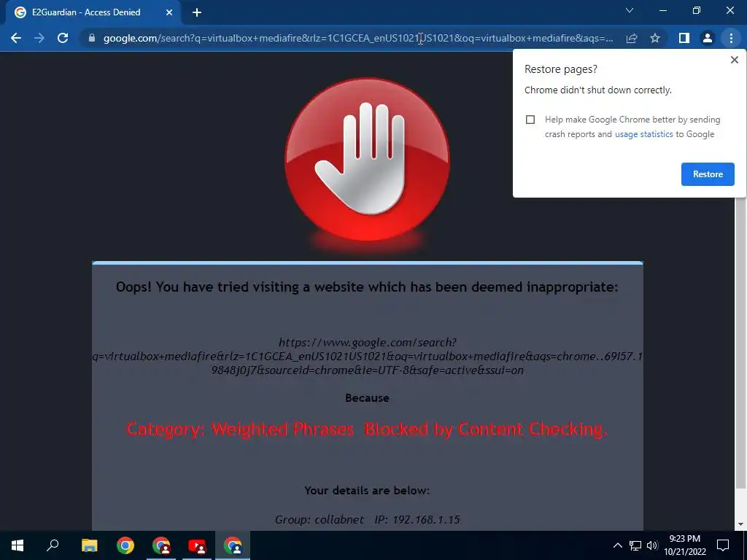Click the blocked google.com search URL text

[x=367, y=356]
